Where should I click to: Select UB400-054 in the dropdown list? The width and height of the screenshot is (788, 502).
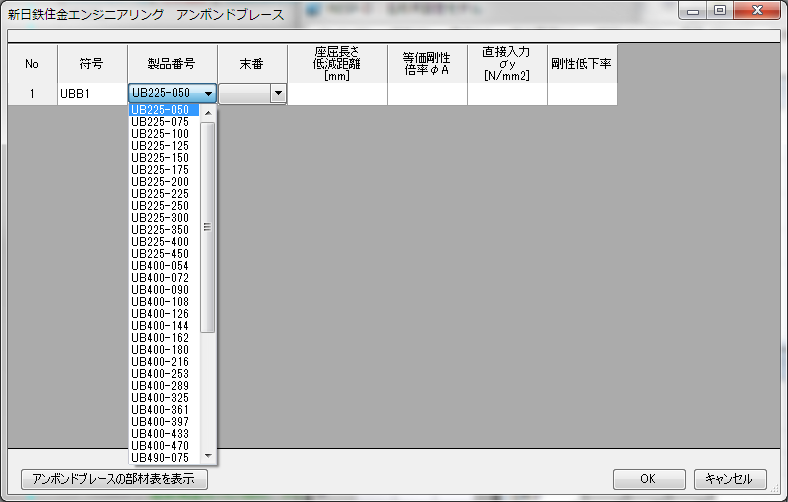pos(164,266)
